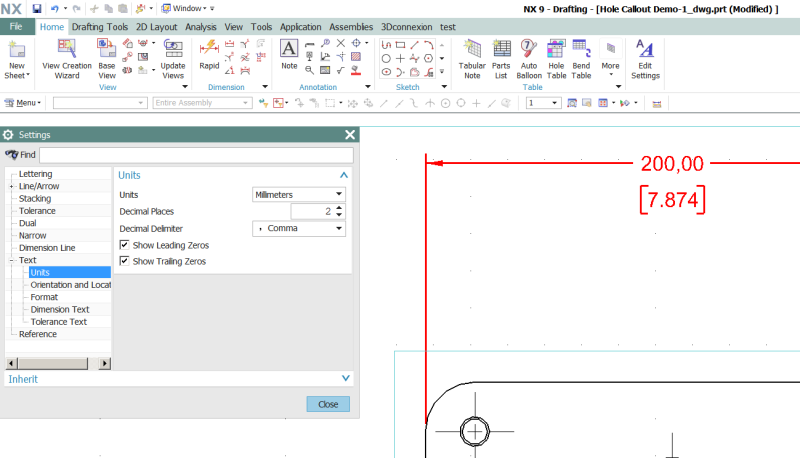Image resolution: width=800 pixels, height=458 pixels.
Task: Click the Undo icon
Action: [54, 9]
